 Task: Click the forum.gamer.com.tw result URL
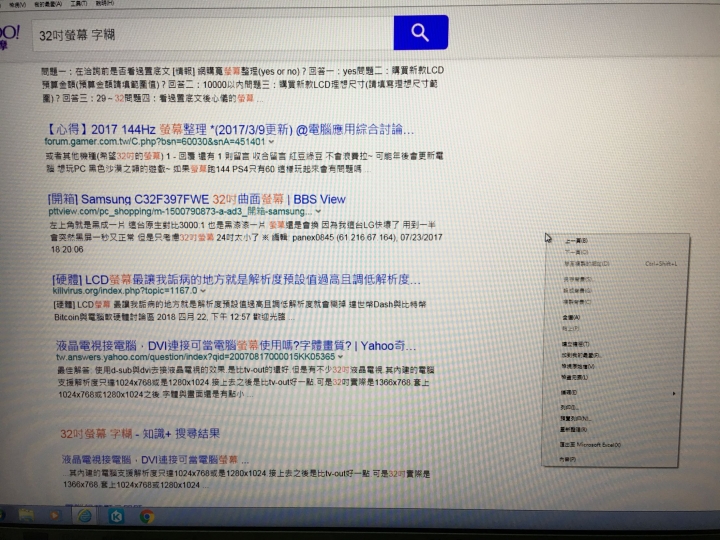(x=155, y=142)
